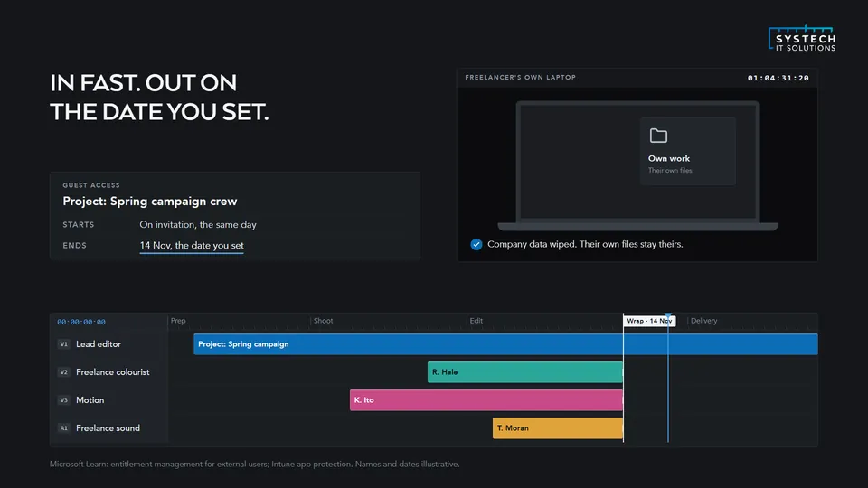The width and height of the screenshot is (868, 488).
Task: Select the Project: Spring campaign clip
Action: [x=505, y=344]
